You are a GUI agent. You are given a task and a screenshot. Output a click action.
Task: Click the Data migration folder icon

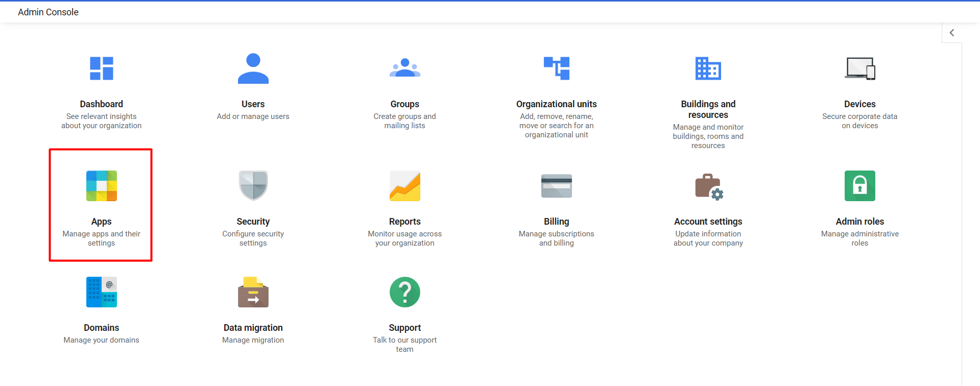click(253, 292)
